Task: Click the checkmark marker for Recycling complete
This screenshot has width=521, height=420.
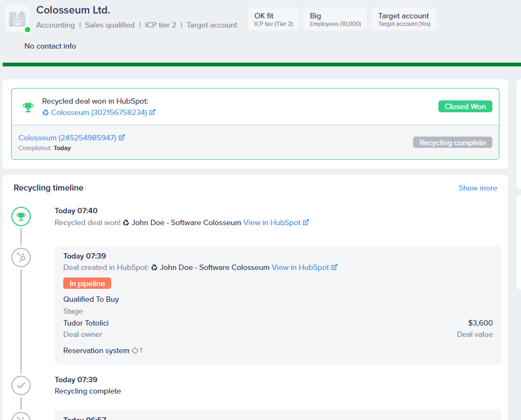Action: pos(21,385)
